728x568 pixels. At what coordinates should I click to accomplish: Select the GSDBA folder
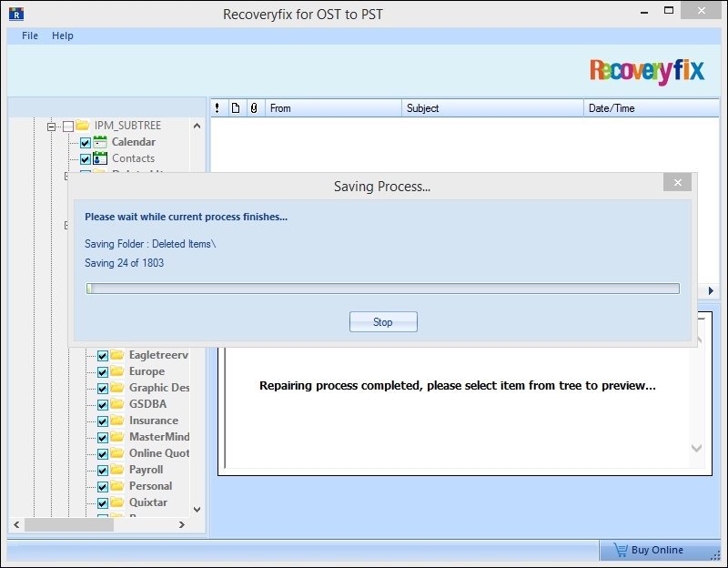tap(147, 403)
